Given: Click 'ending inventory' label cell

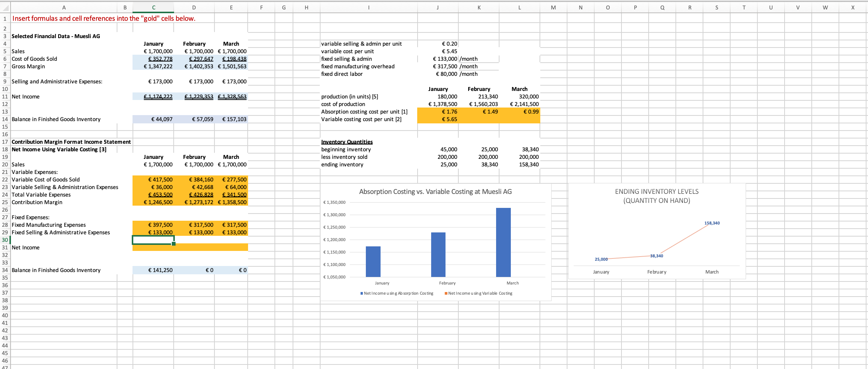Looking at the screenshot, I should point(342,165).
